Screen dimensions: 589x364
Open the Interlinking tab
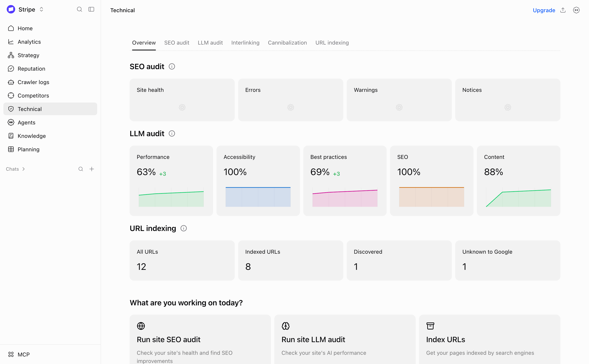[x=245, y=43]
